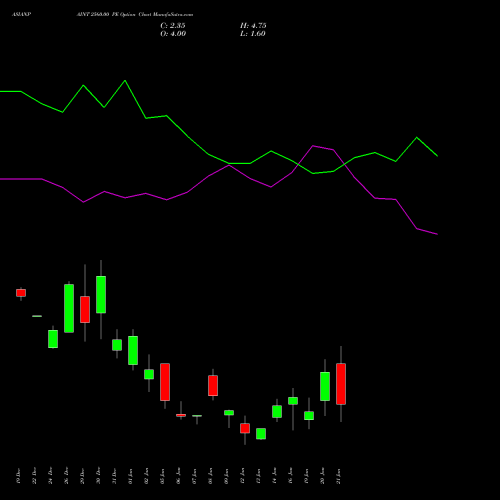Select the green candlestick above 20 Jan
The height and width of the screenshot is (500, 500).
tap(325, 386)
